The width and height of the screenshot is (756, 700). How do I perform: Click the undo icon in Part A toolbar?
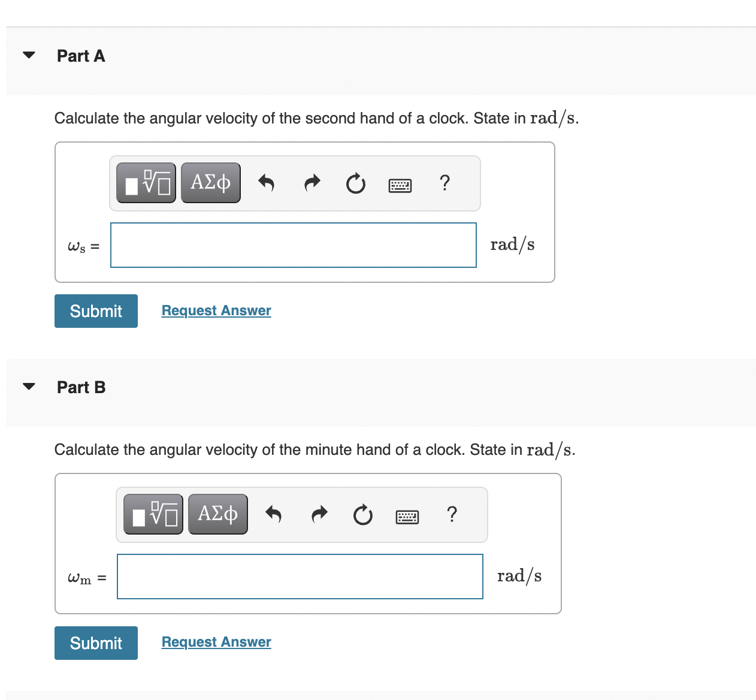(x=266, y=183)
